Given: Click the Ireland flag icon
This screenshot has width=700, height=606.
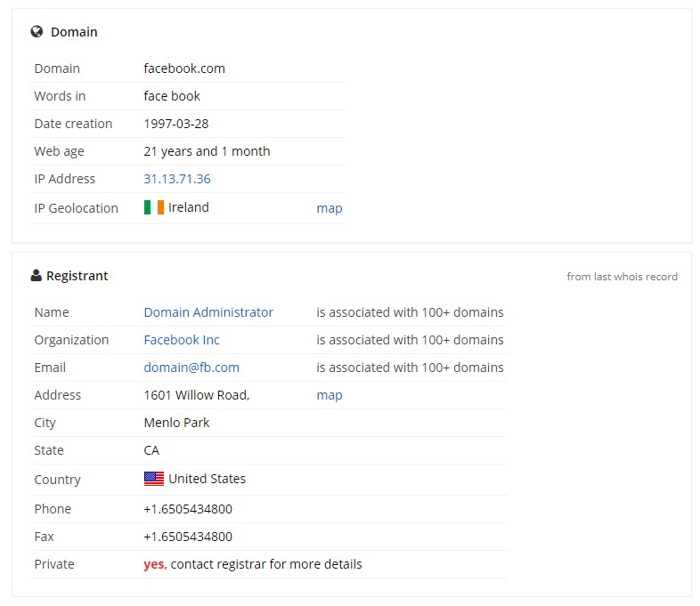Looking at the screenshot, I should pos(153,207).
